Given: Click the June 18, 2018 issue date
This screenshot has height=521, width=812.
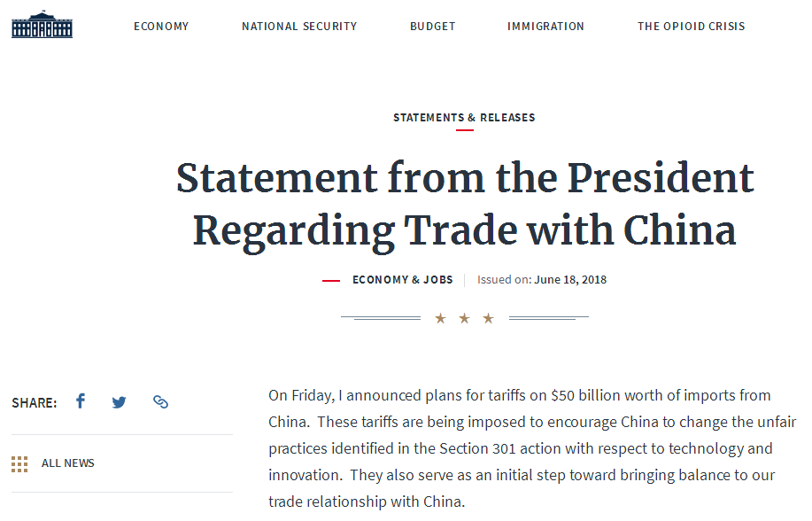Looking at the screenshot, I should coord(570,280).
